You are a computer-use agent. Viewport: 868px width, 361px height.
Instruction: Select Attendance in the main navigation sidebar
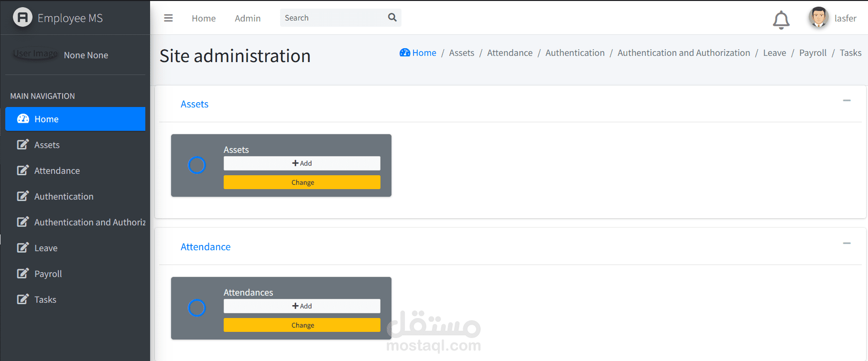[75, 170]
